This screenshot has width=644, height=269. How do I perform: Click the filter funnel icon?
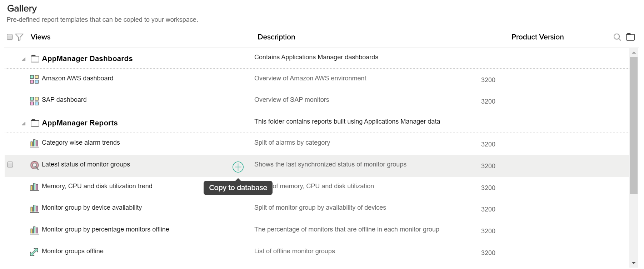point(20,37)
